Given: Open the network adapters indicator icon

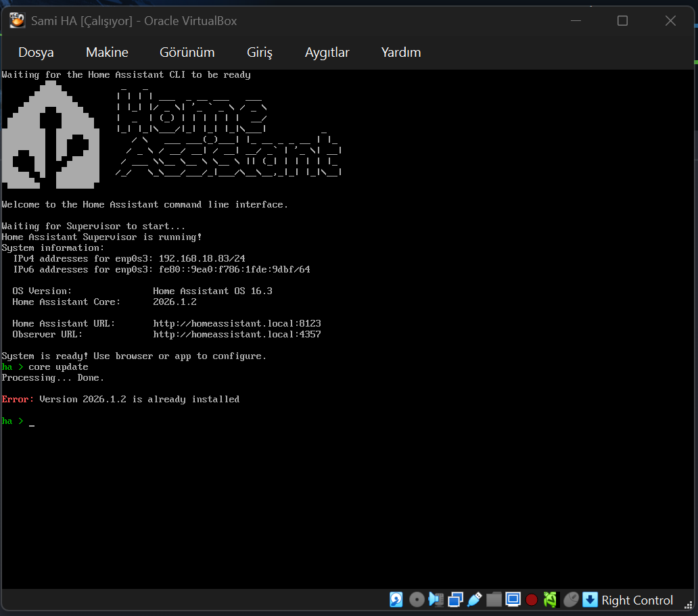Looking at the screenshot, I should 455,600.
